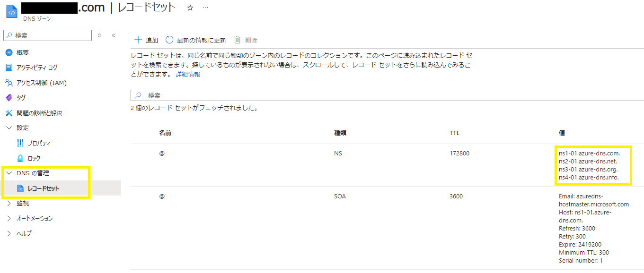Click 最新の情報に更新 refresh button
Viewport: 644px width, 273px height.
196,40
